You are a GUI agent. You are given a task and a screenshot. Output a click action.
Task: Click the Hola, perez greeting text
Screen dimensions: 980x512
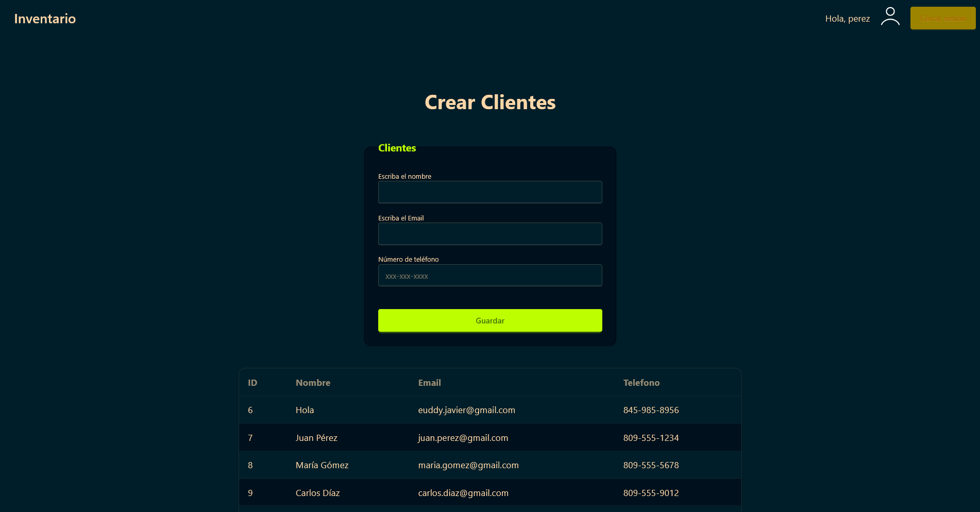click(x=847, y=19)
